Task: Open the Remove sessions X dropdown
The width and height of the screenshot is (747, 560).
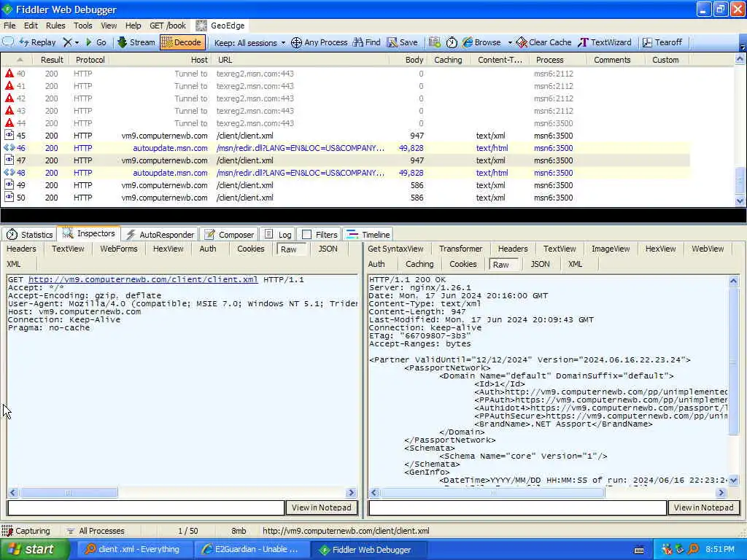Action: [x=71, y=42]
